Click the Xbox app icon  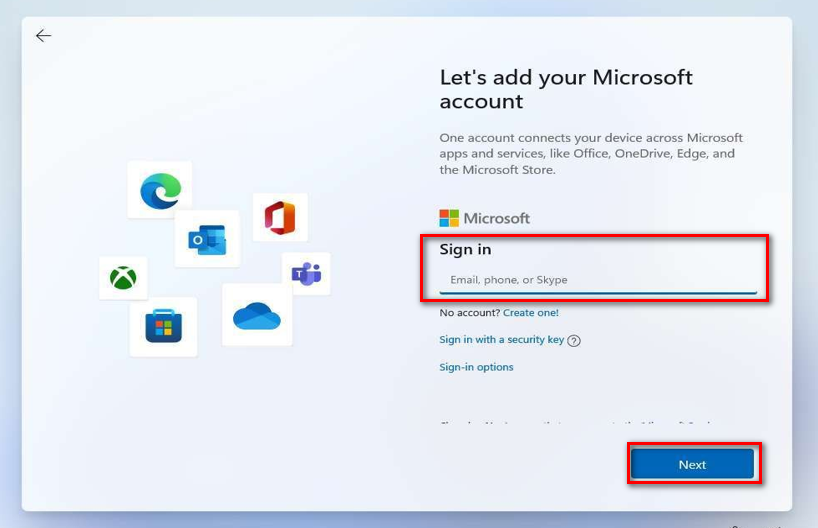pos(123,278)
